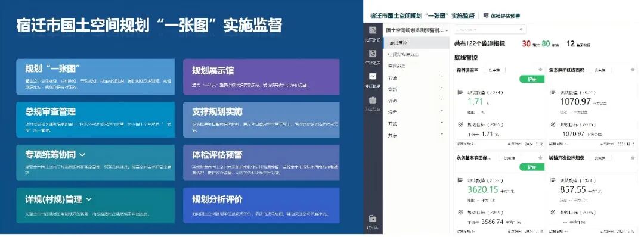644x237 pixels.
Task: Click the green value 1.71 in 森林覆盖率
Action: [x=475, y=102]
